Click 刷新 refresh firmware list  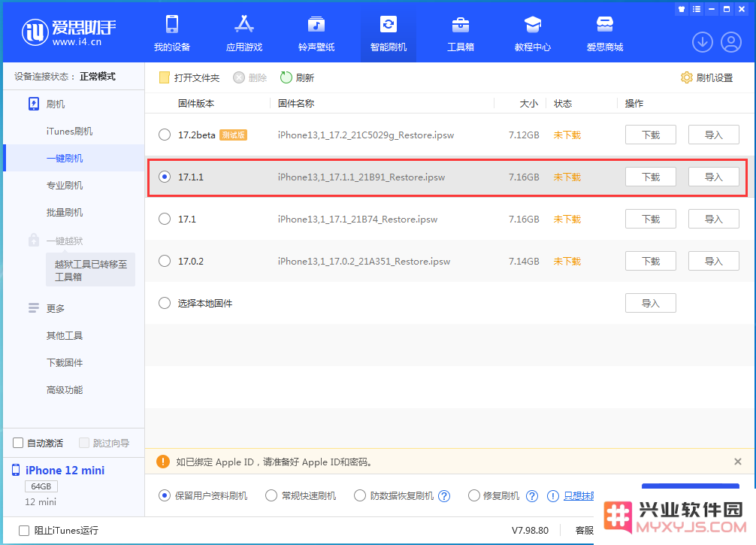[297, 77]
